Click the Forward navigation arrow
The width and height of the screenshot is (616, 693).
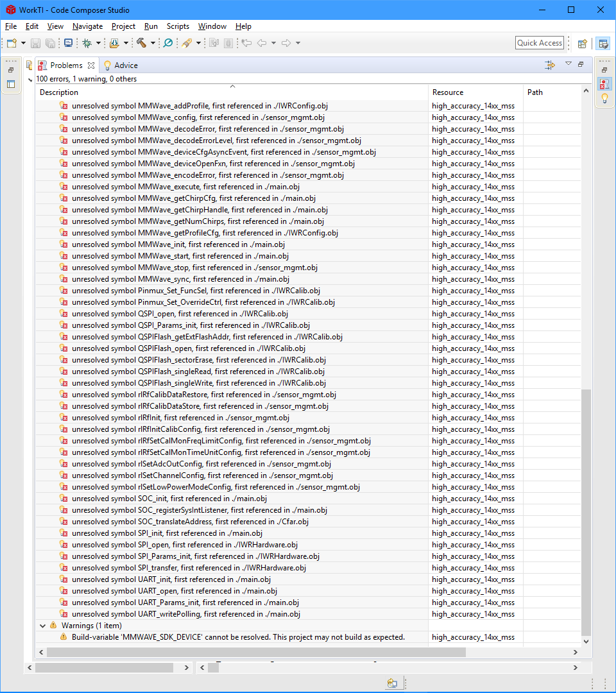tap(286, 43)
